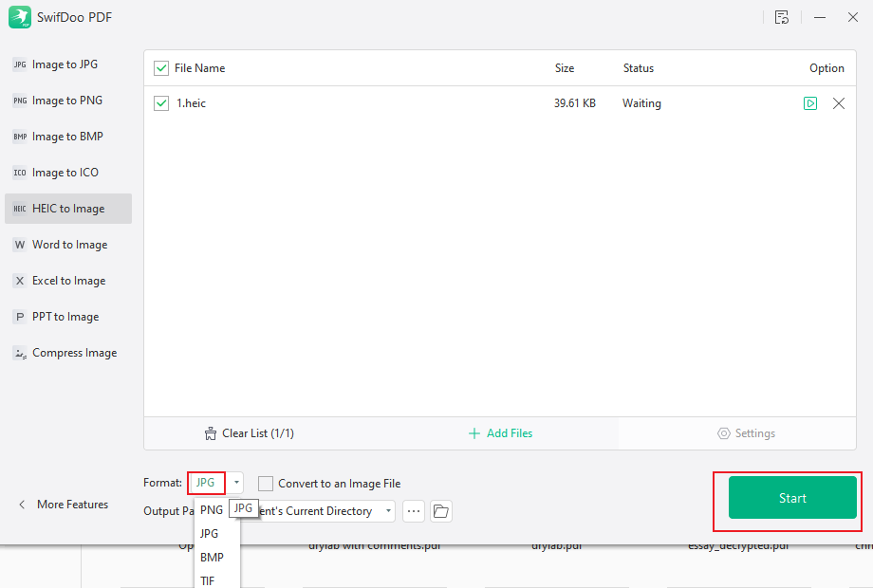Select TIF from the format list
873x588 pixels.
pos(208,580)
